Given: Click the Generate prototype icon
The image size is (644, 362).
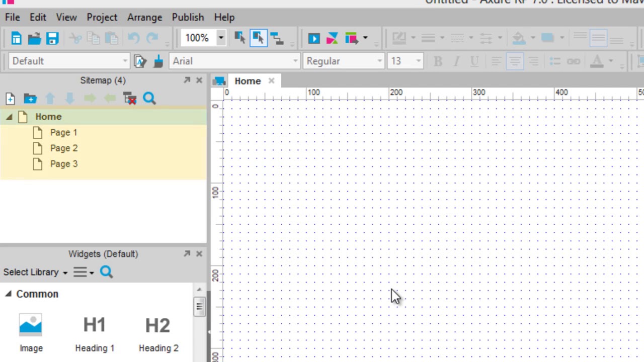Looking at the screenshot, I should point(351,38).
